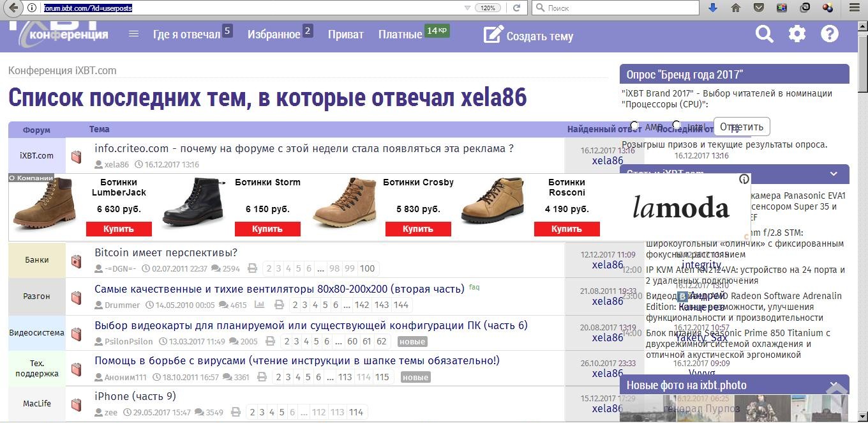Image resolution: width=868 pixels, height=423 pixels.
Task: Open Выбор видеокарты thread link
Action: tap(311, 325)
